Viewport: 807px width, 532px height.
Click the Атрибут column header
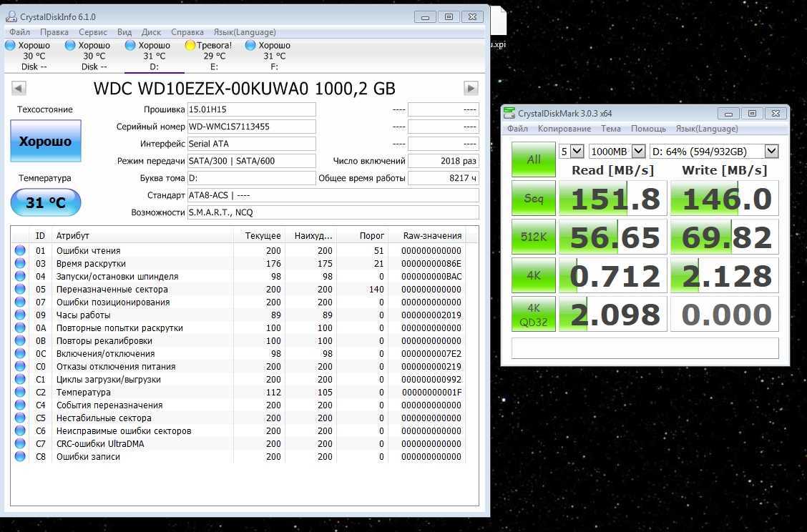pyautogui.click(x=142, y=236)
